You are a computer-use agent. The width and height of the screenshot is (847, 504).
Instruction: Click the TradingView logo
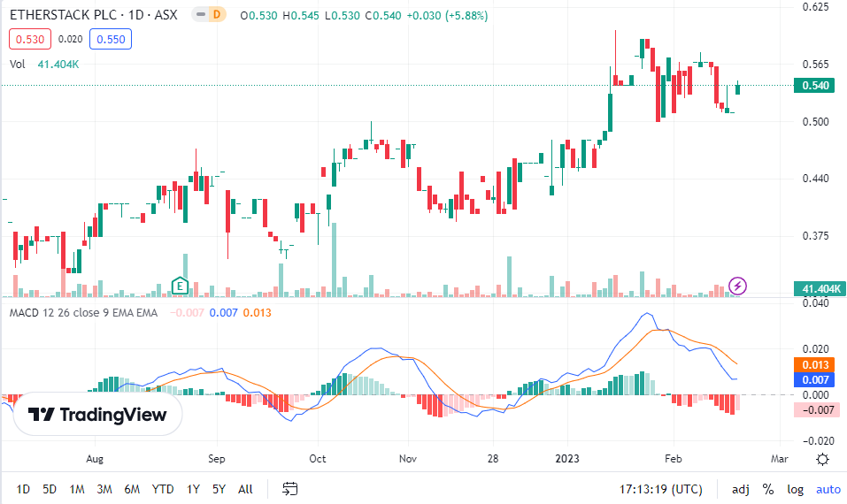click(x=97, y=415)
